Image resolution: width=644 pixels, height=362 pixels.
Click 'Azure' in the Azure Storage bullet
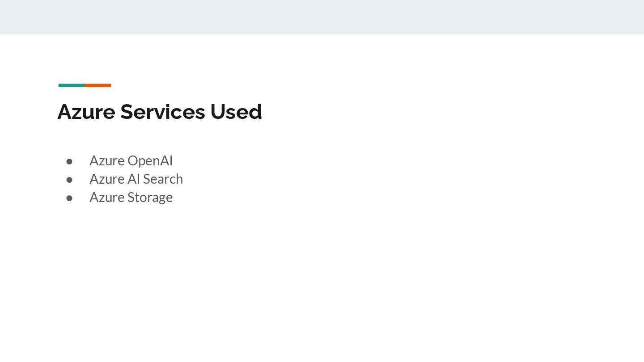[107, 197]
